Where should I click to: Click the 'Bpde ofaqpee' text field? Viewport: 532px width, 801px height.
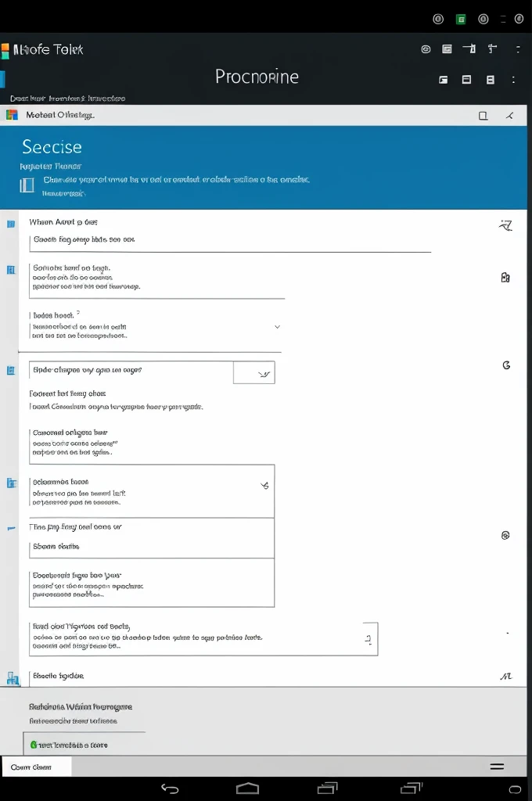click(x=131, y=370)
